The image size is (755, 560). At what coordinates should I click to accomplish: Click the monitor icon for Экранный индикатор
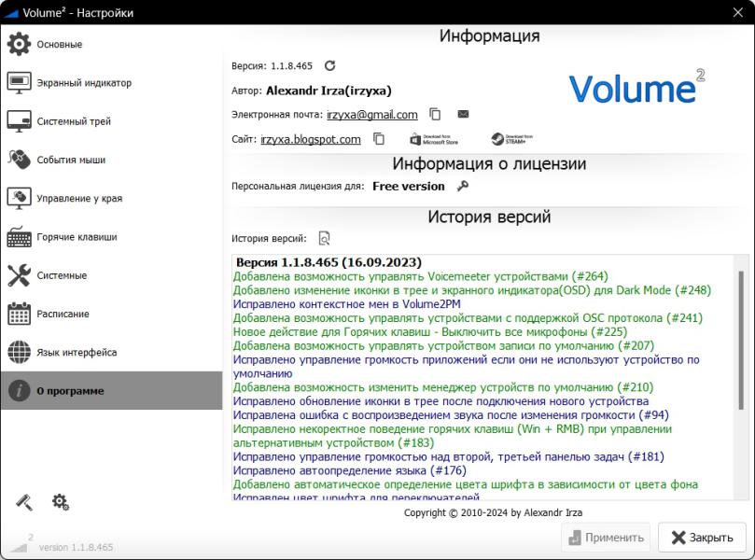coord(19,83)
